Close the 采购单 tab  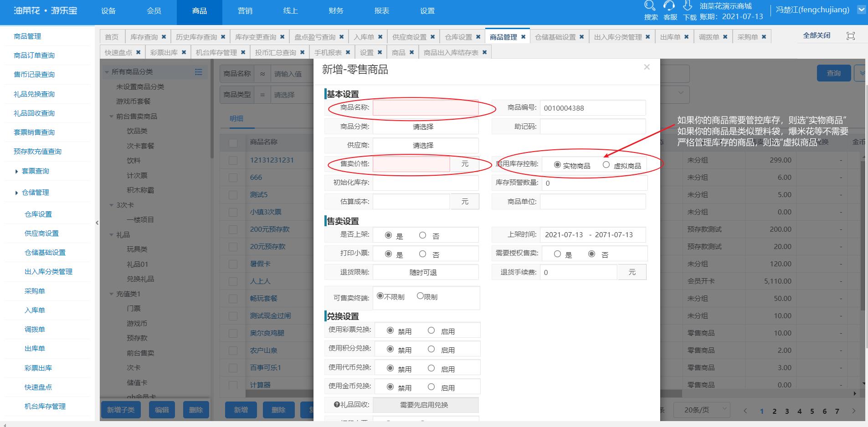point(764,37)
